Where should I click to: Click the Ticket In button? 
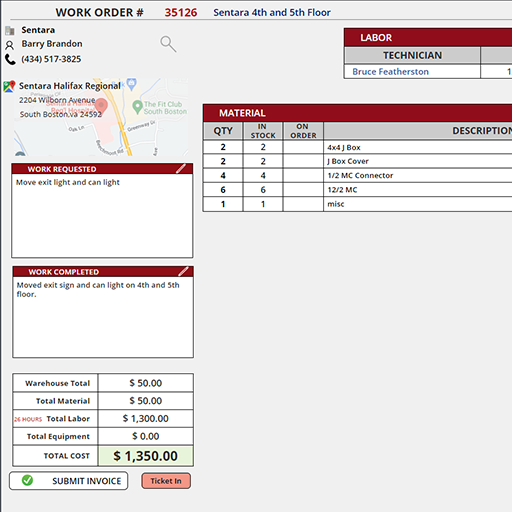pos(166,481)
